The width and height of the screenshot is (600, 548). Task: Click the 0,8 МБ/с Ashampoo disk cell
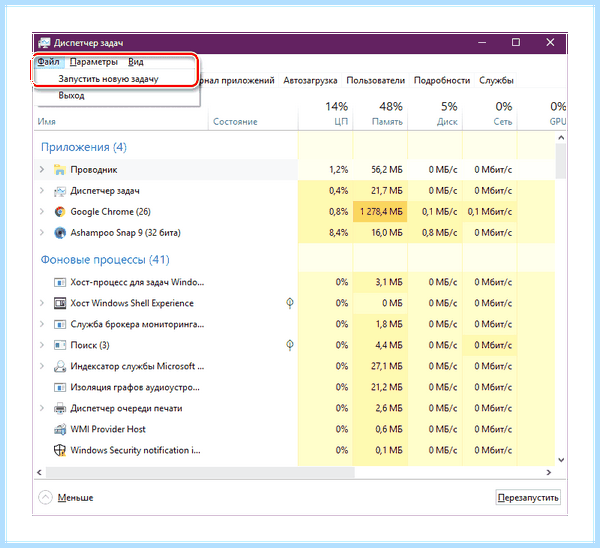435,233
